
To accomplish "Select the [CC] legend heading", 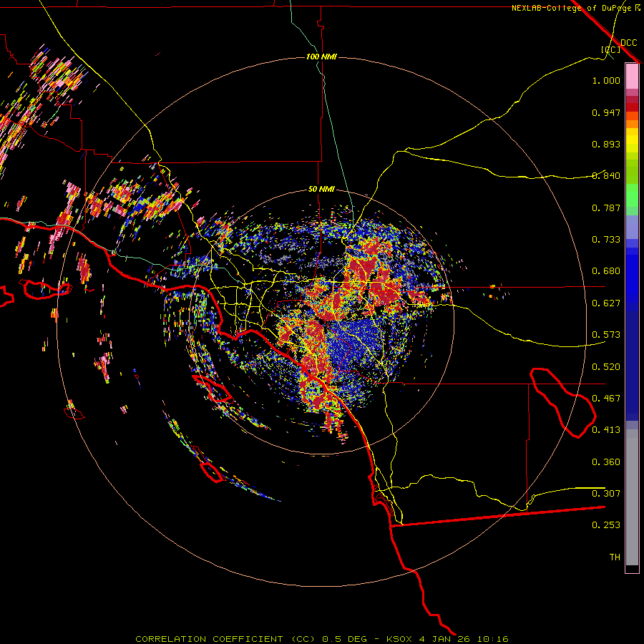I will click(x=610, y=49).
